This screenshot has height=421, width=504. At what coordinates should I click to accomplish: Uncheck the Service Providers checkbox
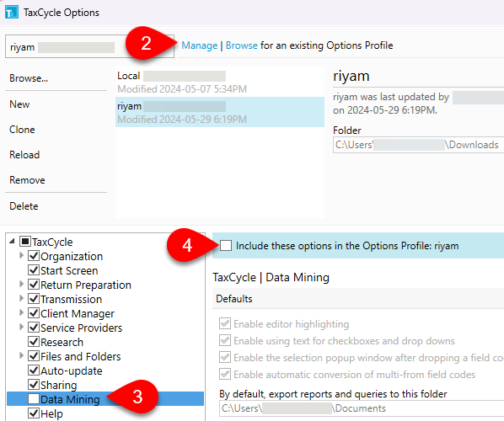[x=34, y=328]
